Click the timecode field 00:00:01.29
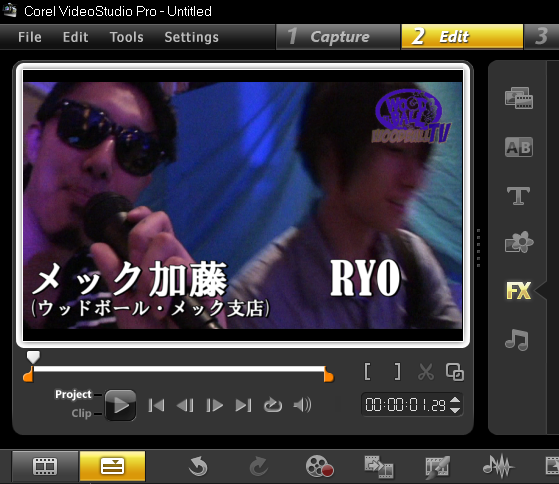The height and width of the screenshot is (484, 559). click(x=405, y=405)
